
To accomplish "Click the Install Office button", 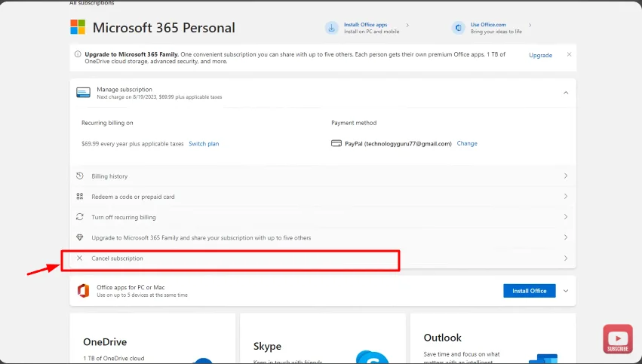I will pyautogui.click(x=530, y=291).
